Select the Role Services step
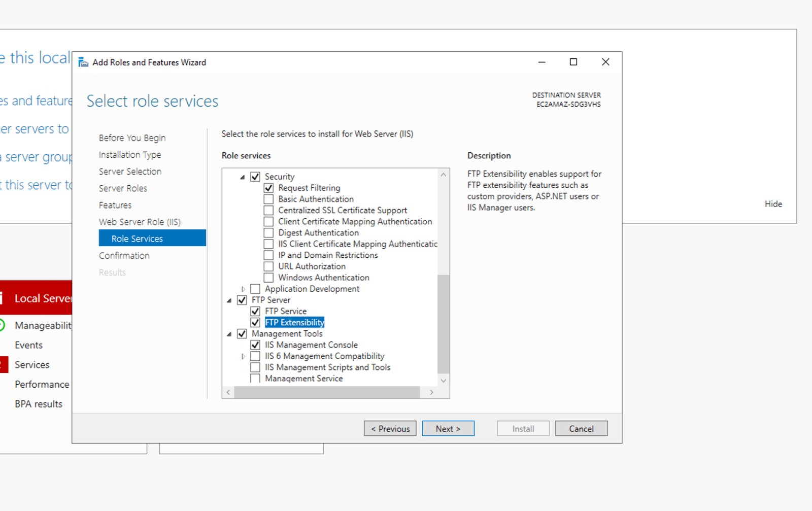 click(152, 238)
